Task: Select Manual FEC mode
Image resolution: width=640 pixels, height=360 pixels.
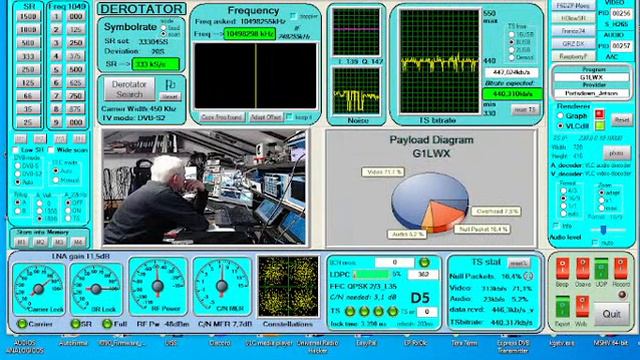Action: [56, 180]
